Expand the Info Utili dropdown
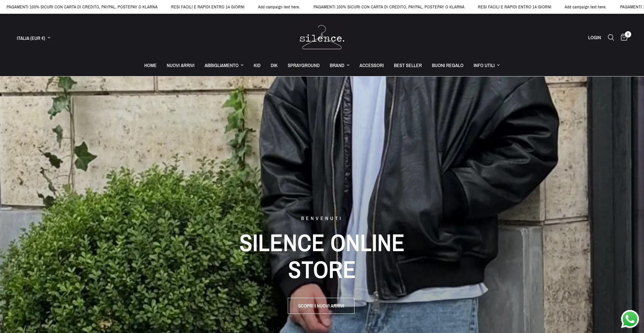The width and height of the screenshot is (644, 333). (x=486, y=65)
